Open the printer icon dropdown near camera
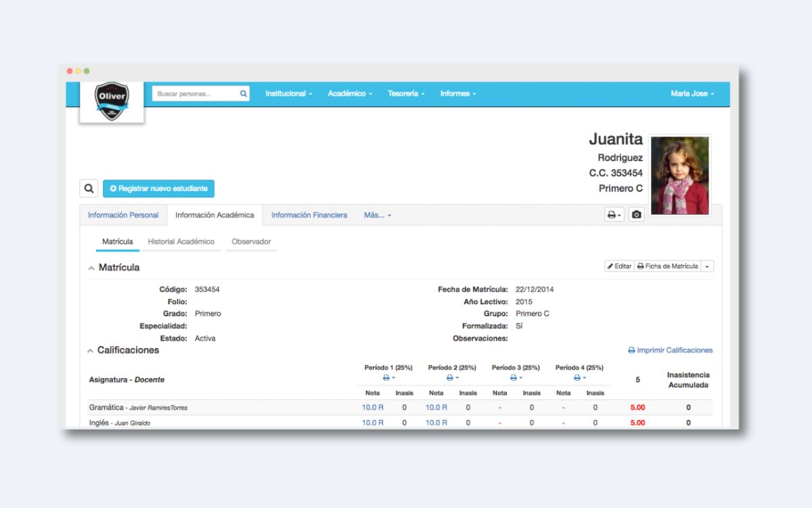The height and width of the screenshot is (508, 812). (x=614, y=215)
